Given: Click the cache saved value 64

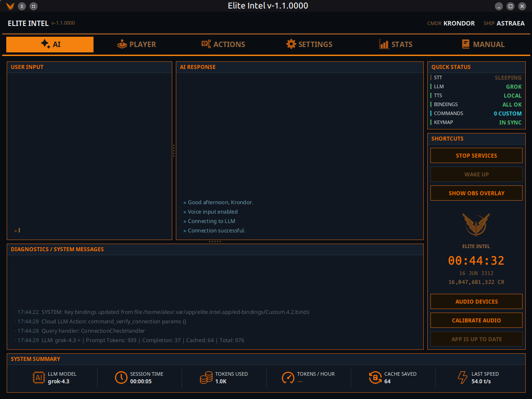Looking at the screenshot, I should (387, 382).
